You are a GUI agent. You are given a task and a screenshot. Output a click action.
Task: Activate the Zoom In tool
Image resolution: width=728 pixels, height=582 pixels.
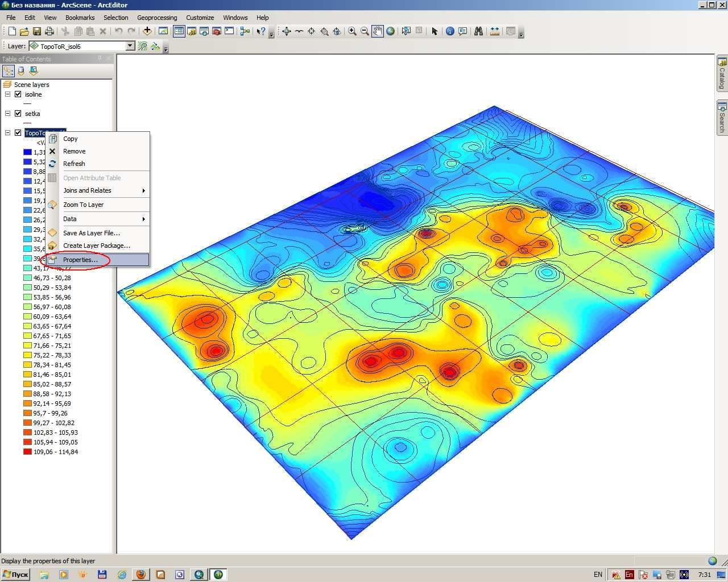[x=352, y=31]
